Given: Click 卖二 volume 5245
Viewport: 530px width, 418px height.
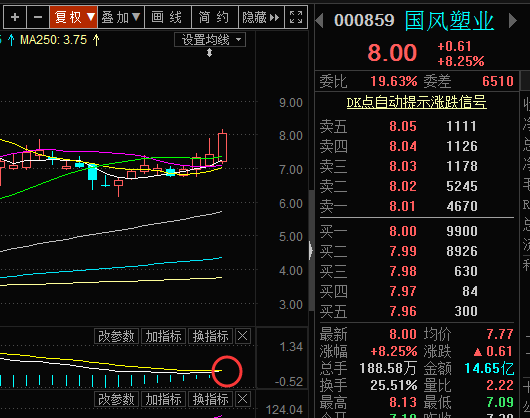Looking at the screenshot, I should (x=462, y=186).
